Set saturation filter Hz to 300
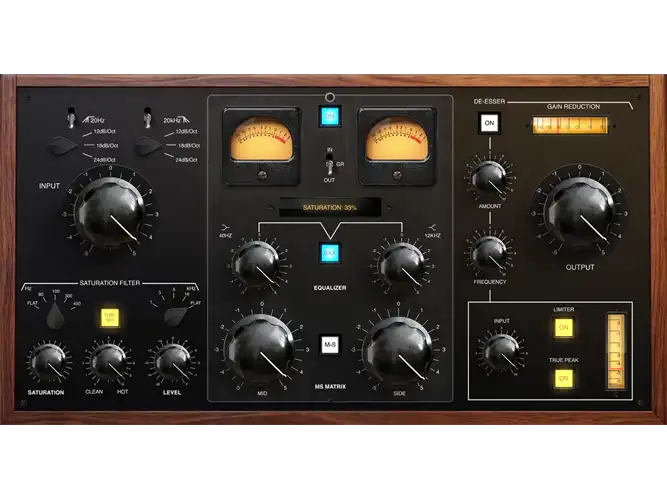Image resolution: width=667 pixels, height=500 pixels. pos(68,295)
